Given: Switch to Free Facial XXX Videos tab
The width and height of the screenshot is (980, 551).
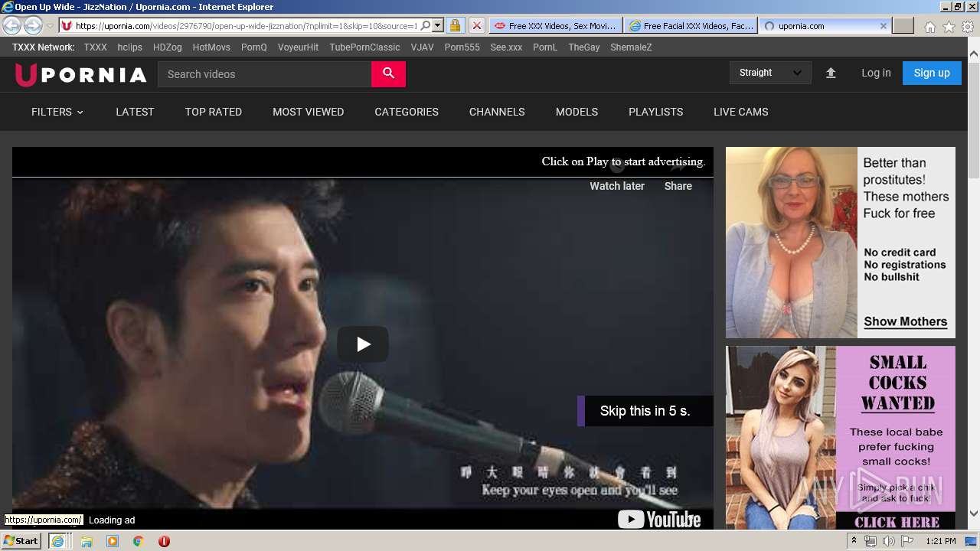Looking at the screenshot, I should (691, 25).
